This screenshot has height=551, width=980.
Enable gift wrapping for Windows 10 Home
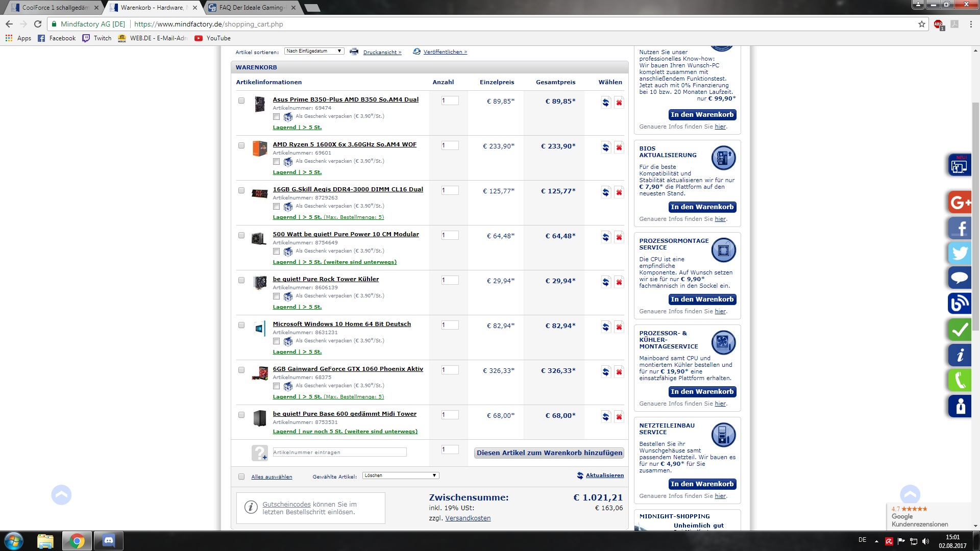[276, 341]
